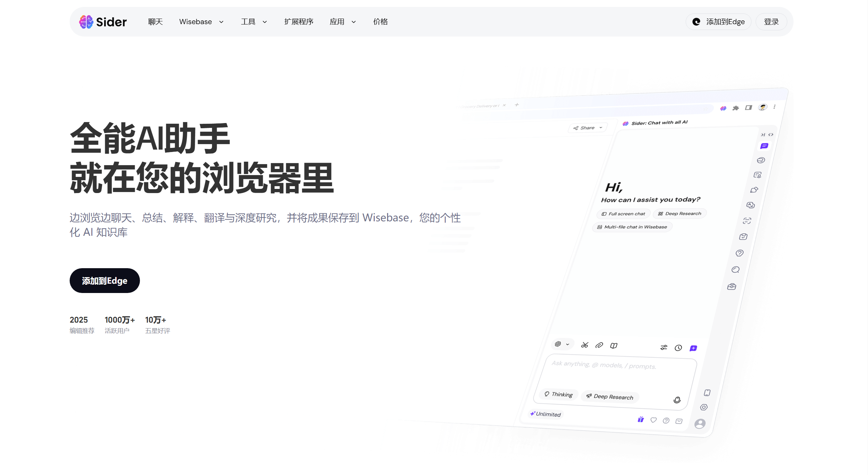
Task: Click the purple gift icon
Action: click(x=640, y=420)
